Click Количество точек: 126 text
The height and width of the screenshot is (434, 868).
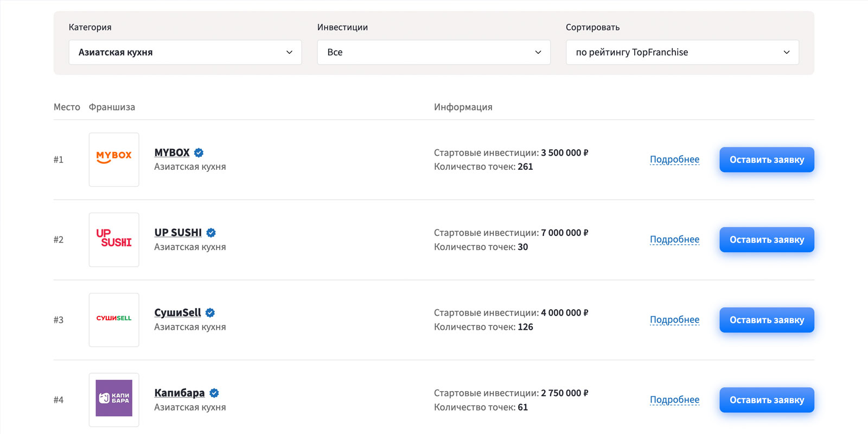pyautogui.click(x=483, y=327)
